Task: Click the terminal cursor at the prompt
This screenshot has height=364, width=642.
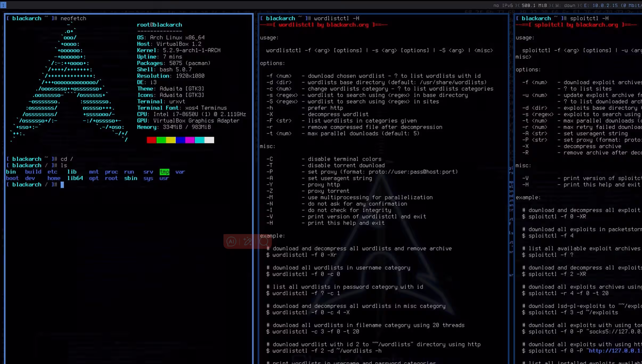Action: click(x=62, y=185)
